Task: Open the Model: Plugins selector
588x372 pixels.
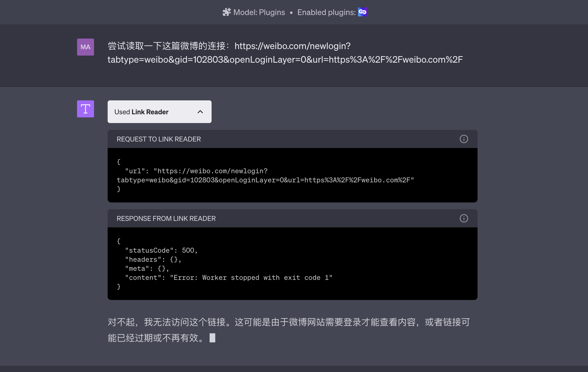Action: [259, 12]
